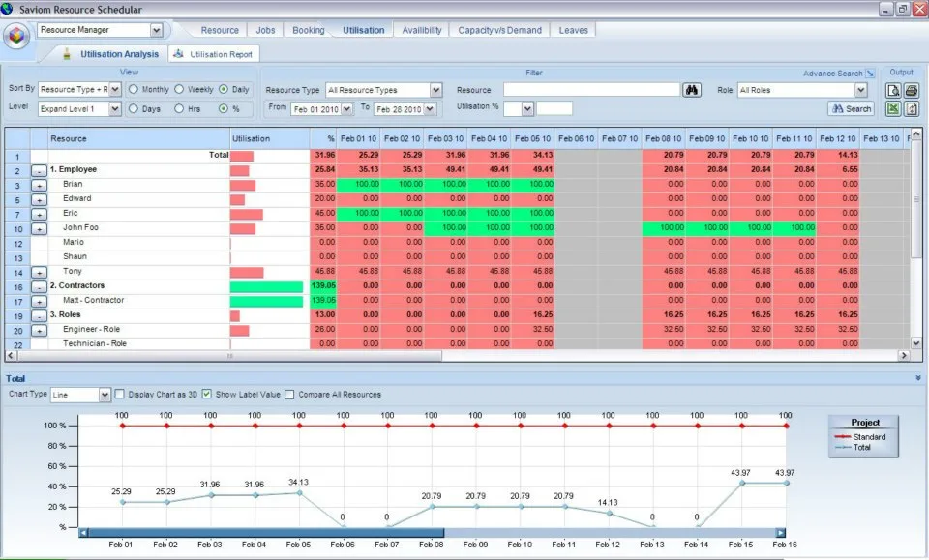Click right arrow of the chart scroll bar

[x=780, y=533]
